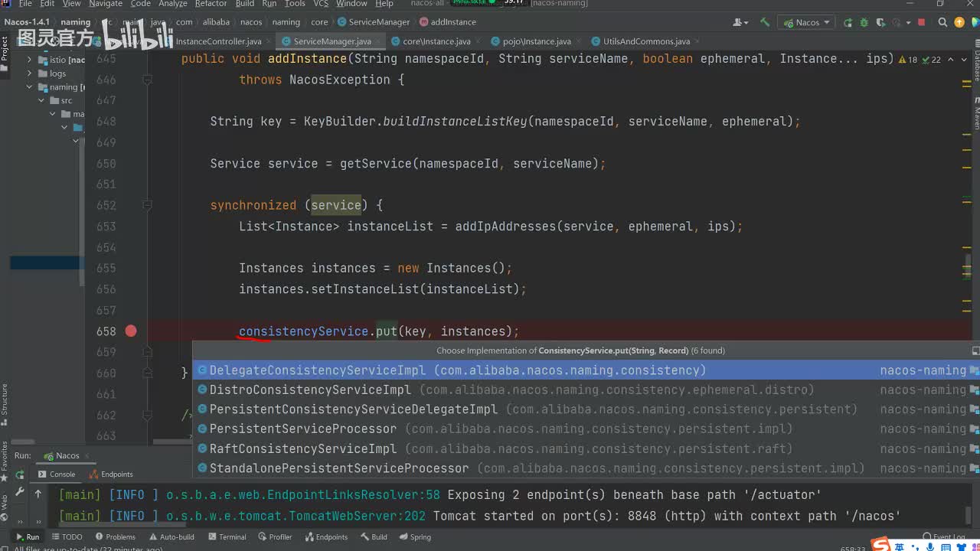Viewport: 980px width, 551px height.
Task: Open the Build menu
Action: point(244,4)
